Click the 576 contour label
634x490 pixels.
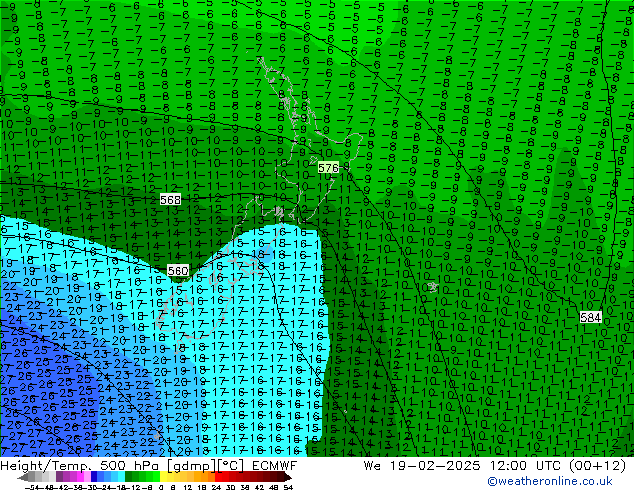pyautogui.click(x=328, y=168)
